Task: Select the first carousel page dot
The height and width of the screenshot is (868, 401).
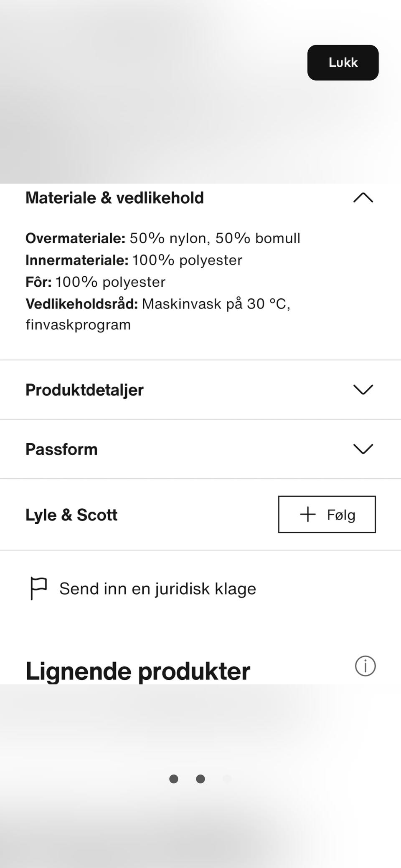Action: 174,779
